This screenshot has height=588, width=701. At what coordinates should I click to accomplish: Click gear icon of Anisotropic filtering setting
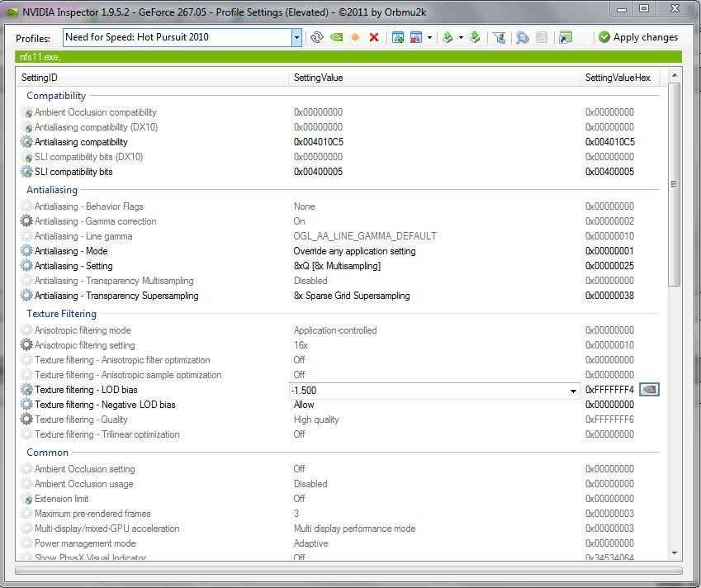tap(26, 344)
